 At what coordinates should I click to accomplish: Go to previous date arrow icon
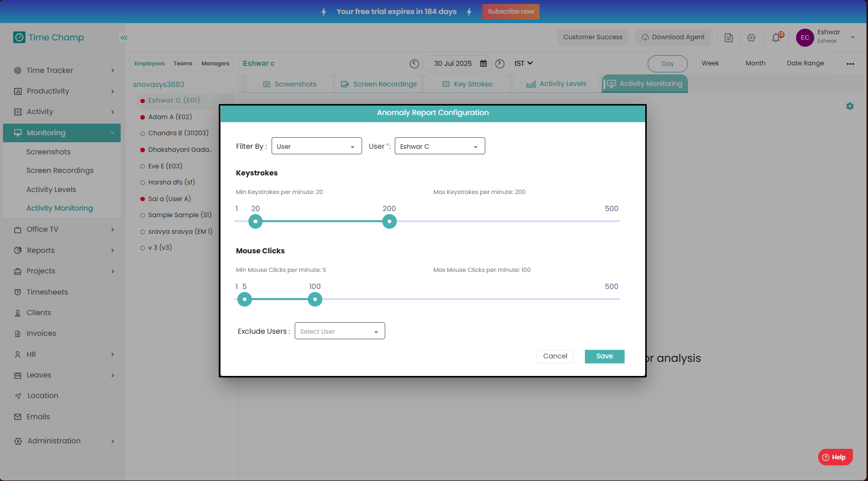(414, 64)
